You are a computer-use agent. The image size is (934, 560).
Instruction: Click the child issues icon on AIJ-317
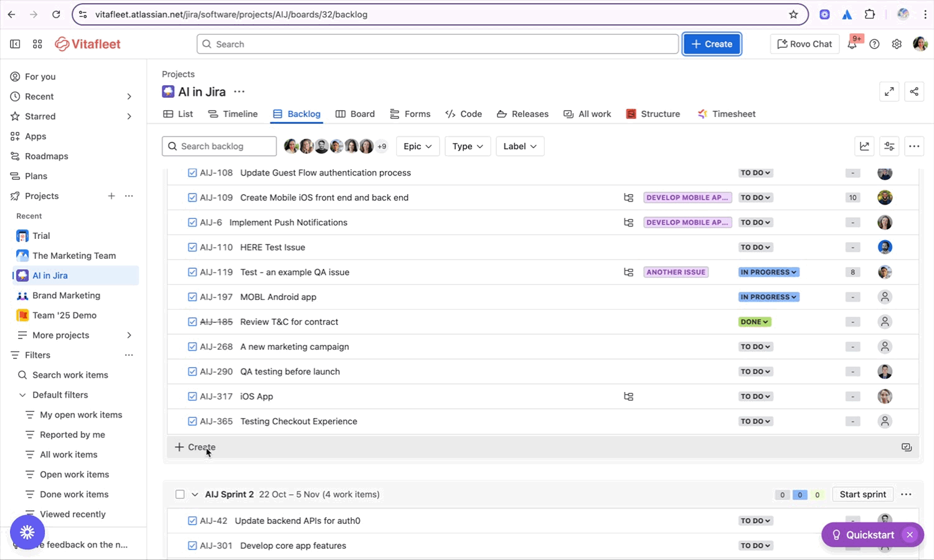tap(628, 396)
